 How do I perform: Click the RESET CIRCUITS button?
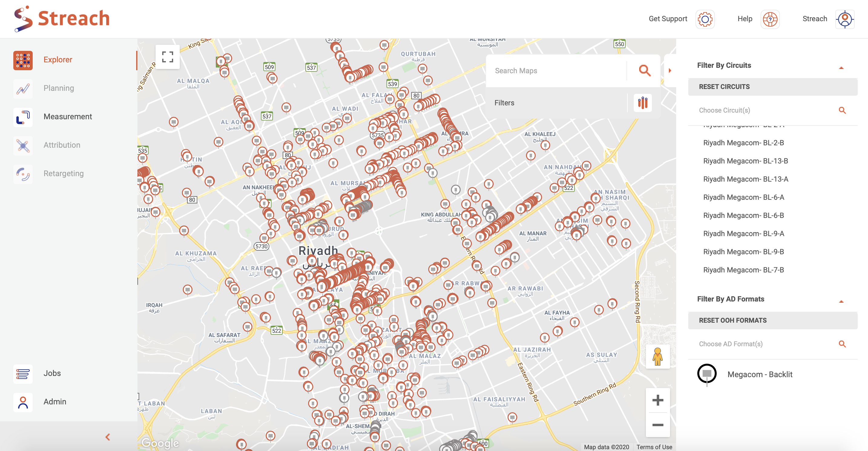tap(772, 87)
